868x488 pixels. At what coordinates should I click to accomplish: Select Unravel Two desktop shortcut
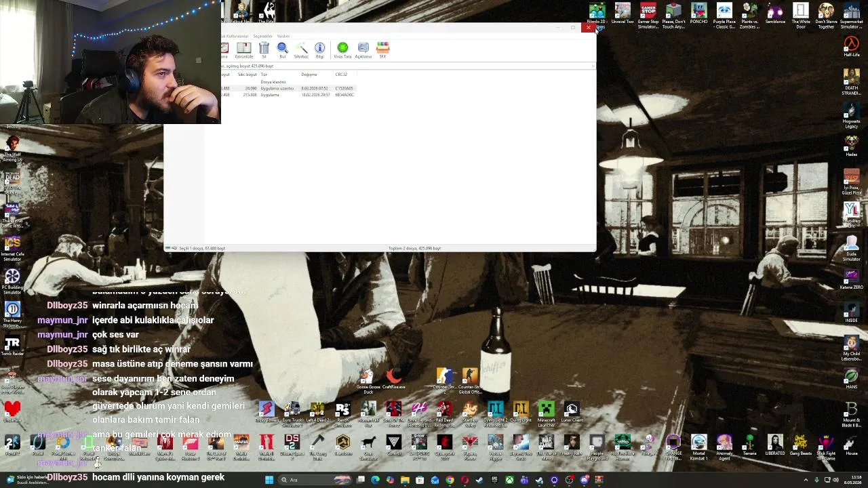click(623, 16)
